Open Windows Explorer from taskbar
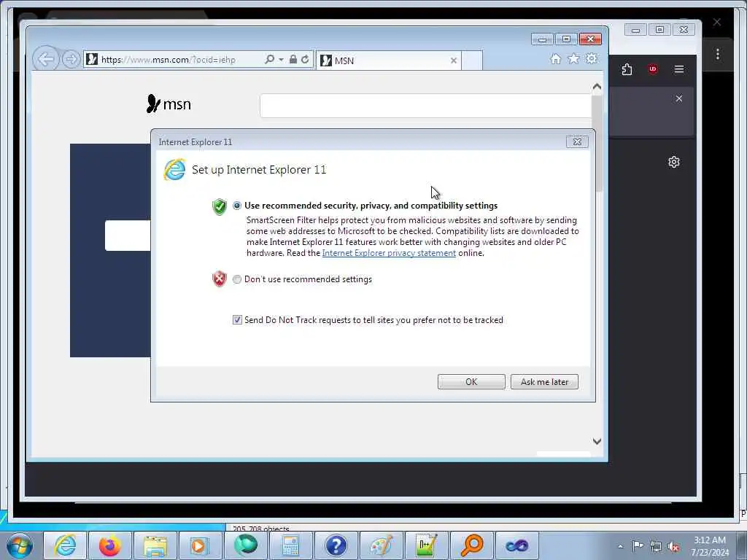The image size is (747, 560). [x=155, y=545]
